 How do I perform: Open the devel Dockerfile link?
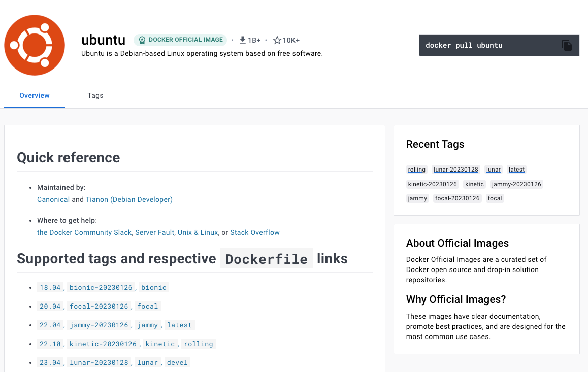coord(177,363)
